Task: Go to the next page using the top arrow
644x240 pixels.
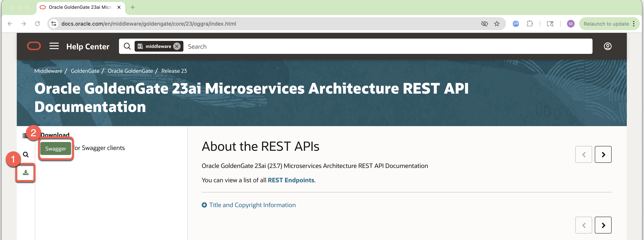Action: (x=603, y=155)
